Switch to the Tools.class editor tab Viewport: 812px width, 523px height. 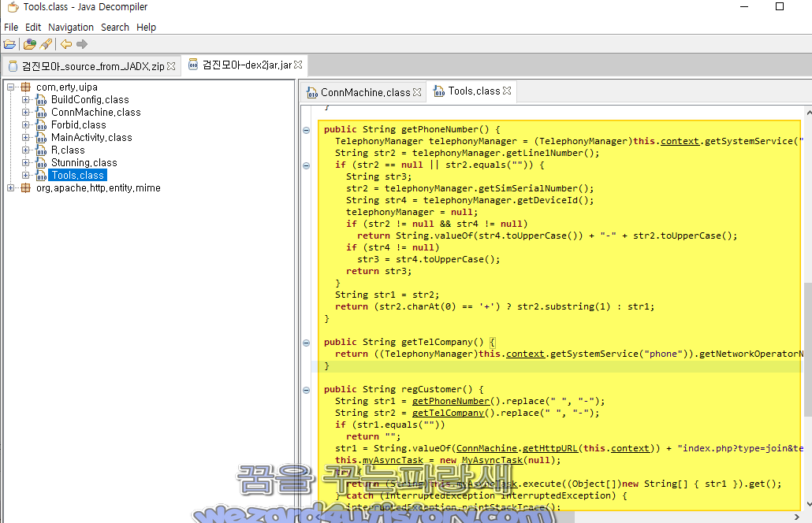coord(471,91)
